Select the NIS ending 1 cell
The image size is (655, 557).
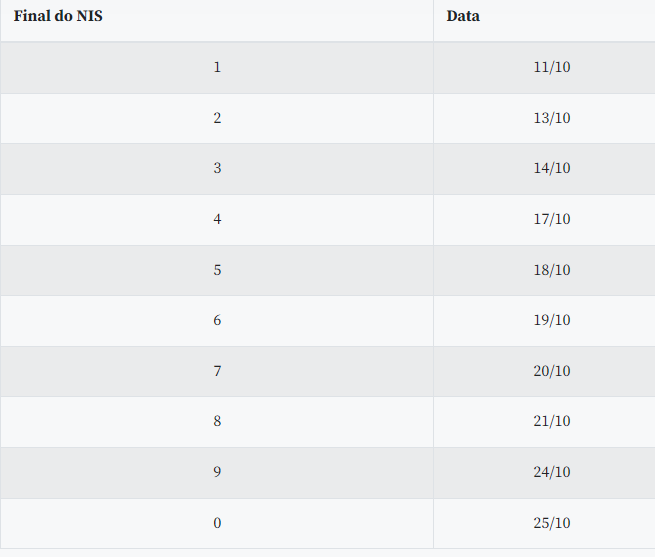point(217,68)
